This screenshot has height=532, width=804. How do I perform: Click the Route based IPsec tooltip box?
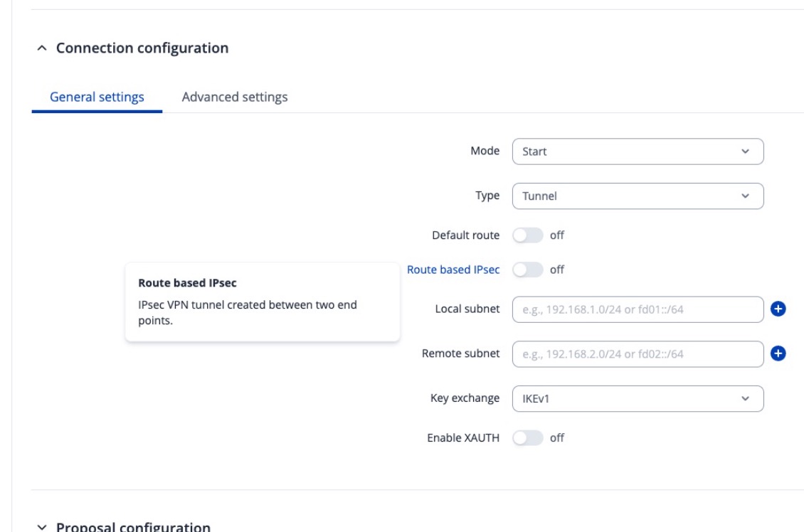(262, 302)
